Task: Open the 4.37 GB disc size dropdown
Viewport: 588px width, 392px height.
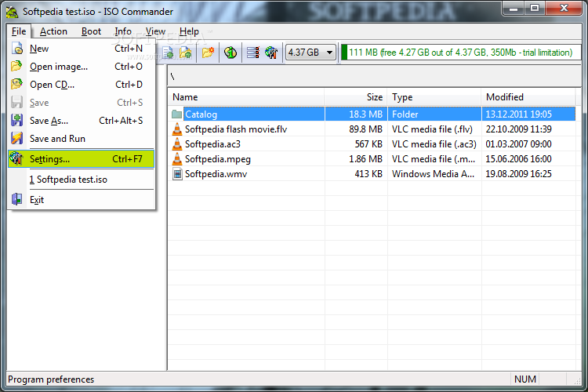Action: tap(310, 53)
